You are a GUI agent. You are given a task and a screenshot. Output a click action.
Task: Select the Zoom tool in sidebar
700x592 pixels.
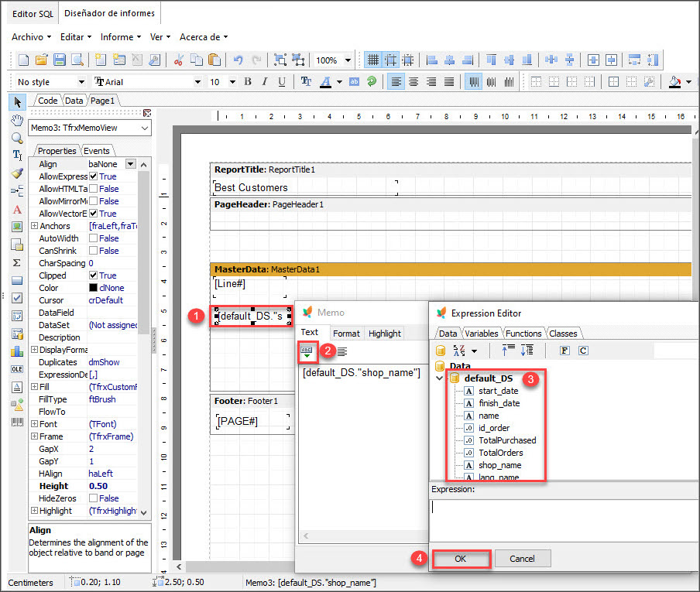[17, 138]
